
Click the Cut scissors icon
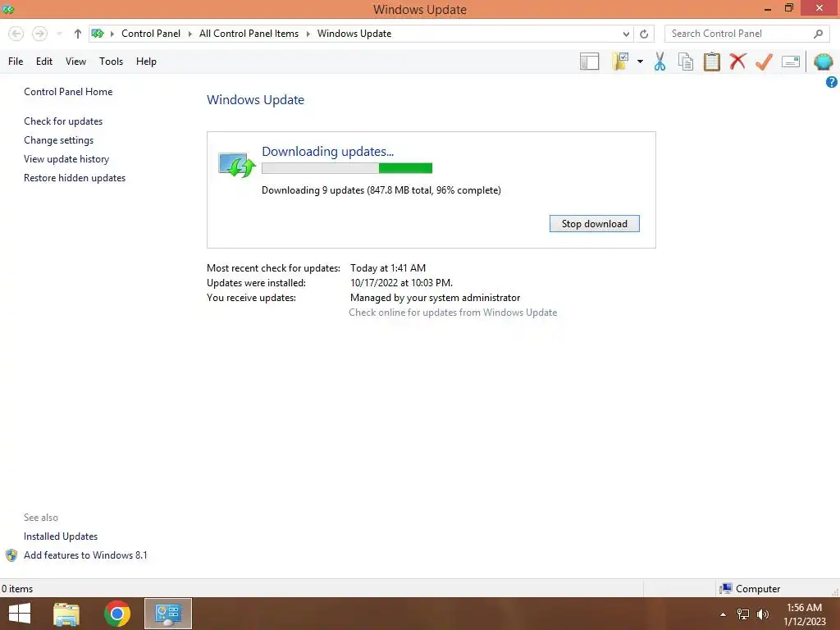coord(660,62)
